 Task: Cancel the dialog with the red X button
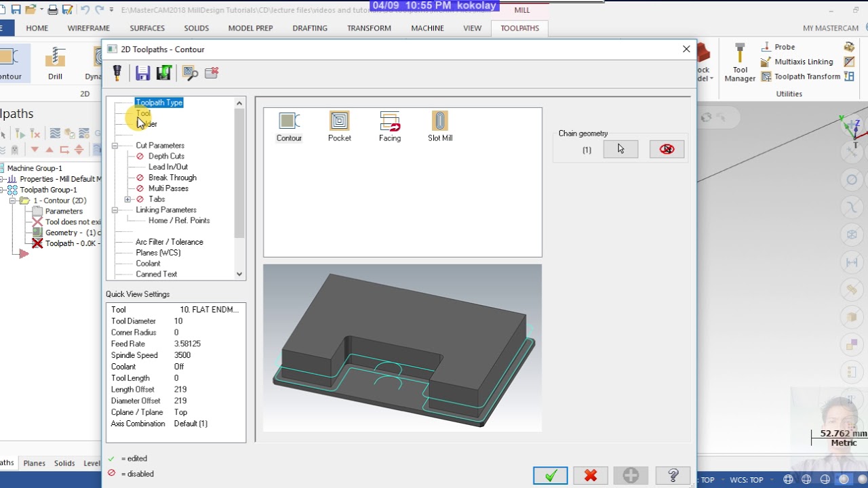591,476
